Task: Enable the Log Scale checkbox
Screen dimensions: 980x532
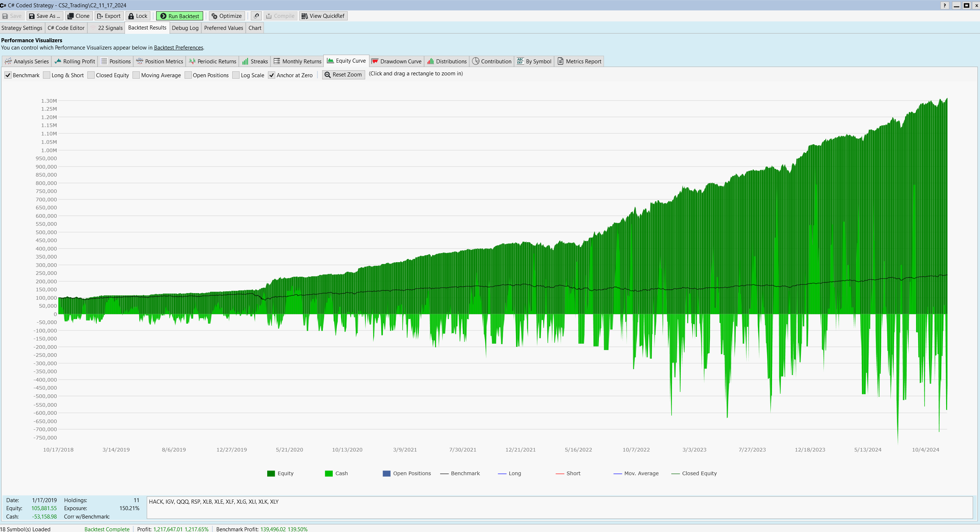Action: (x=236, y=75)
